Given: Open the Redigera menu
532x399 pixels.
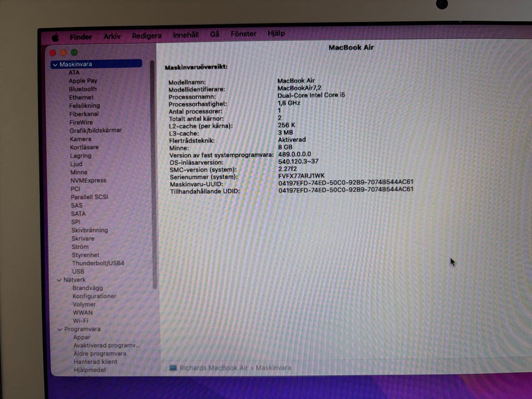Looking at the screenshot, I should [146, 35].
